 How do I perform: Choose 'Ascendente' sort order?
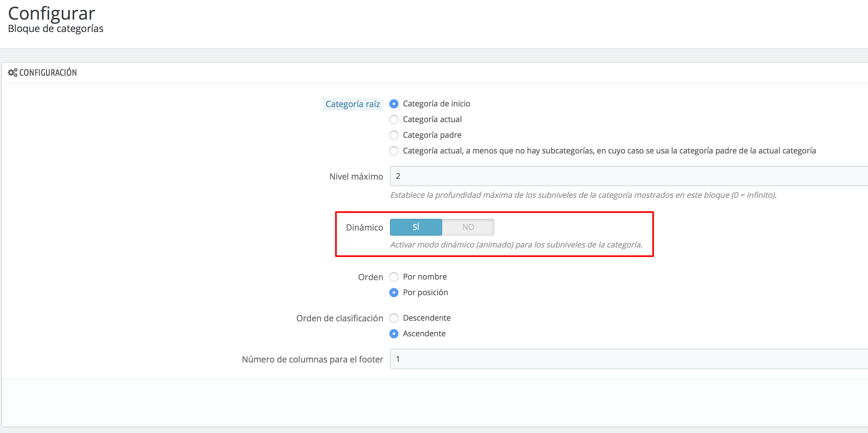point(394,333)
